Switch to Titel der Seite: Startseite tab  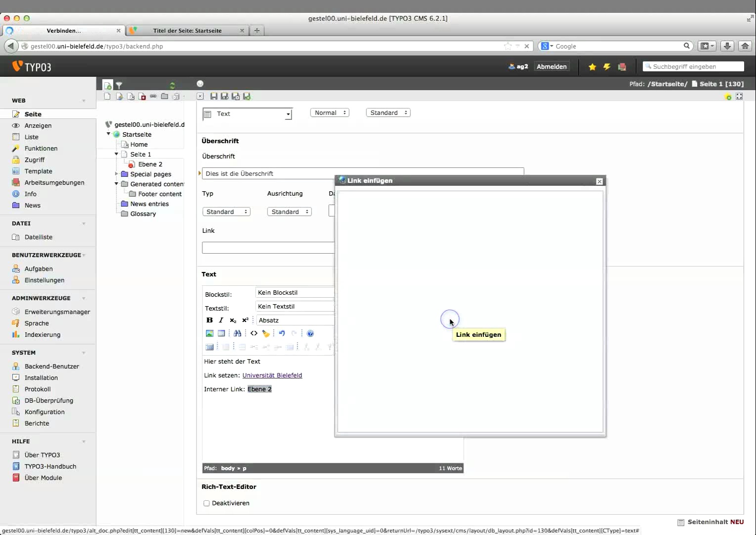187,31
